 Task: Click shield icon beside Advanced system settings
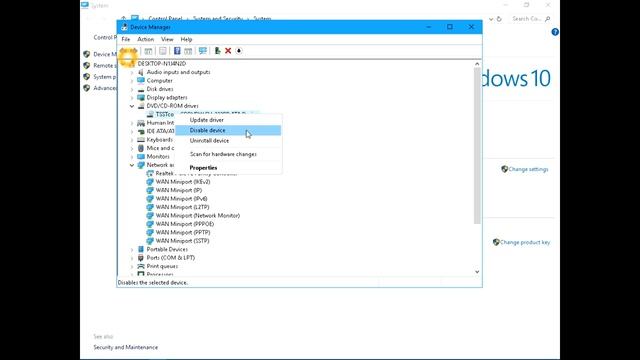pyautogui.click(x=87, y=88)
